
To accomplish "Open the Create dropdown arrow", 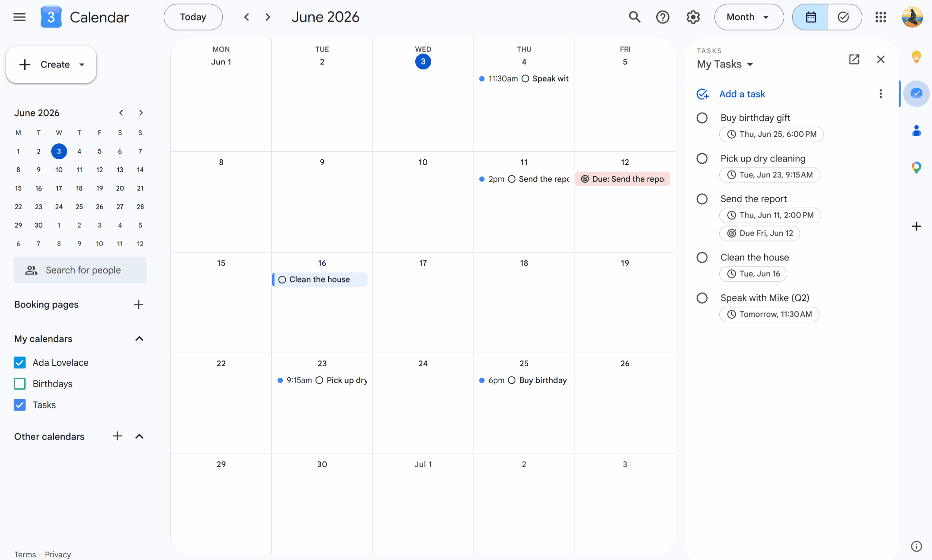I will [x=82, y=64].
